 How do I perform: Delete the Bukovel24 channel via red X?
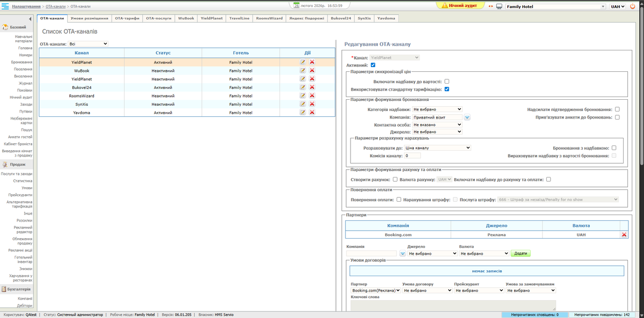[x=312, y=87]
